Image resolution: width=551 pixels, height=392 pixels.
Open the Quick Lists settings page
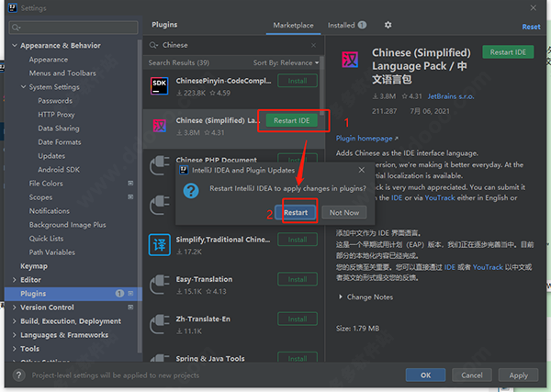[x=47, y=239]
